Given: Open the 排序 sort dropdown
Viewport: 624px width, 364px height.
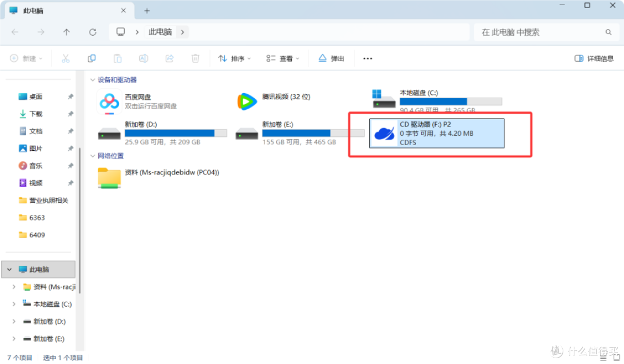Looking at the screenshot, I should point(235,58).
